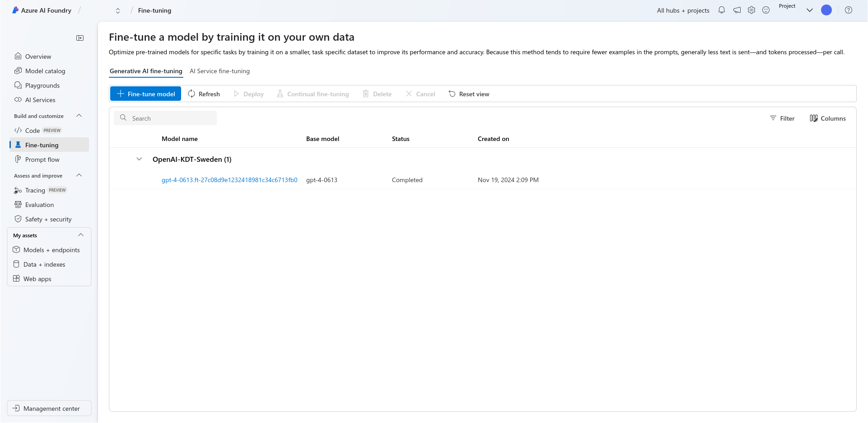Click the Azure AI Foundry logo
Viewport: 868px width, 423px height.
[15, 10]
